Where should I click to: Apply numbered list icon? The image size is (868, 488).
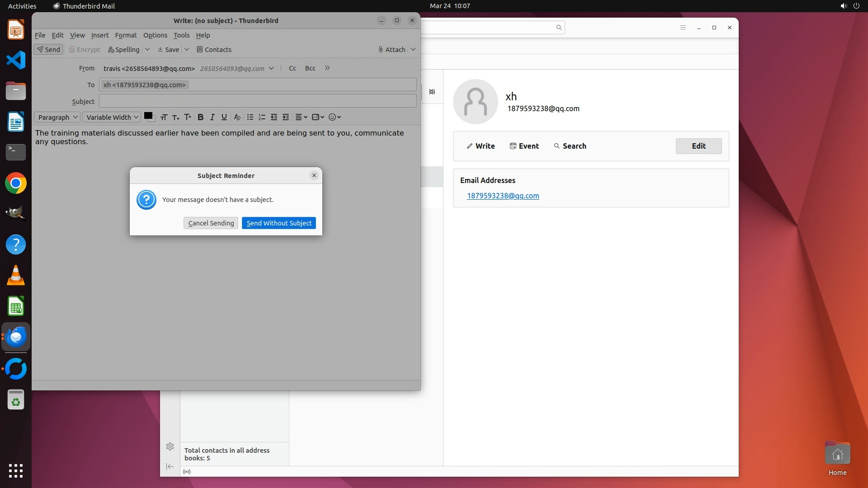(262, 117)
